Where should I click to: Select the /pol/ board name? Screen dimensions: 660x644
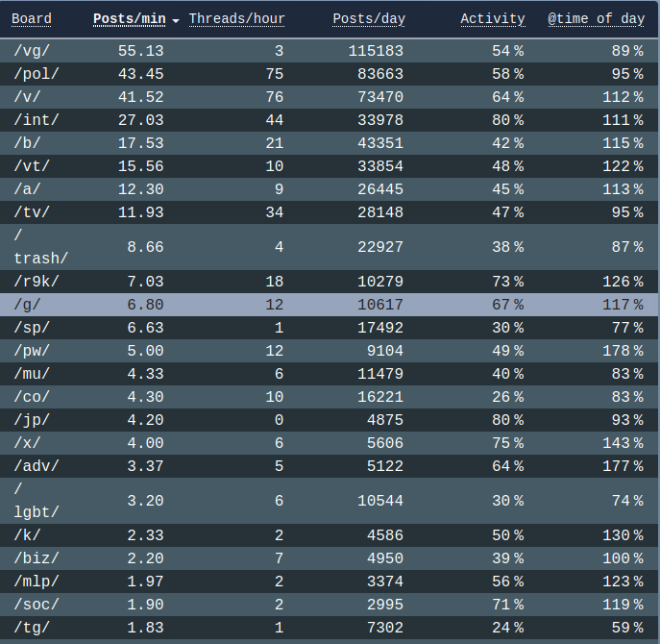click(x=37, y=74)
